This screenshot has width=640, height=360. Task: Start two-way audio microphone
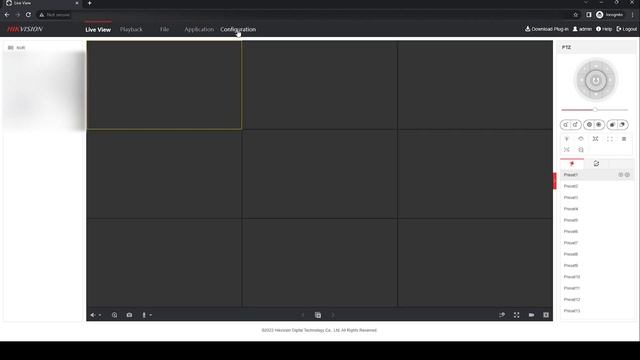144,315
